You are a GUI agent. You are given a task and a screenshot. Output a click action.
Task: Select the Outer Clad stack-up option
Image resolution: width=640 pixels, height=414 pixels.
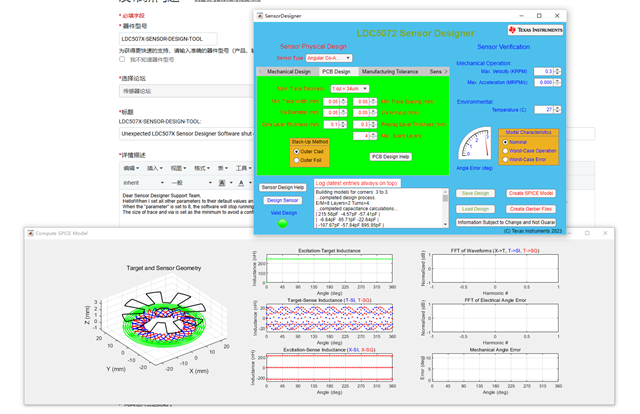[297, 151]
